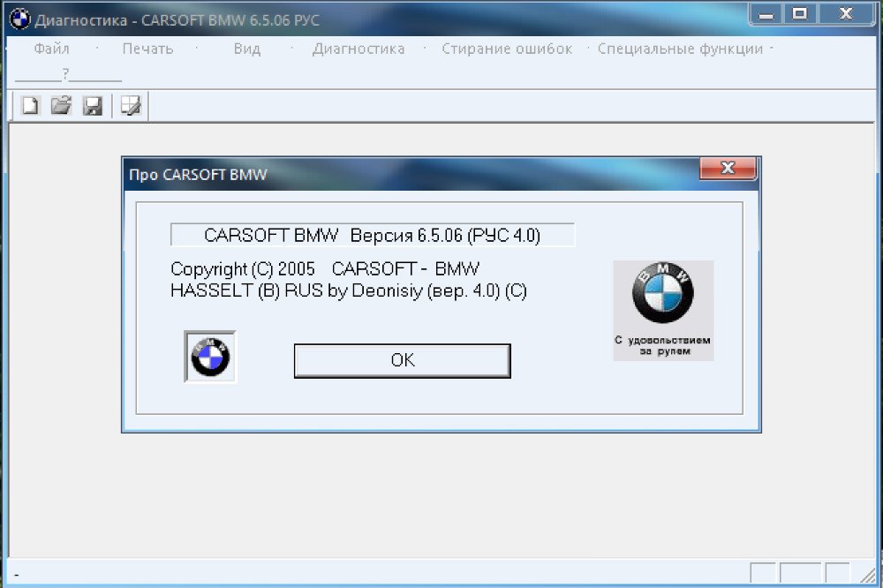883x588 pixels.
Task: Click the main window title Диагностика - CARSOFT BMW
Action: pyautogui.click(x=177, y=20)
